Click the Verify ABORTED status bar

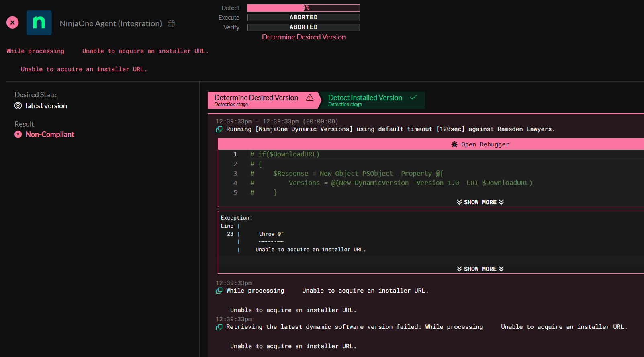coord(304,27)
